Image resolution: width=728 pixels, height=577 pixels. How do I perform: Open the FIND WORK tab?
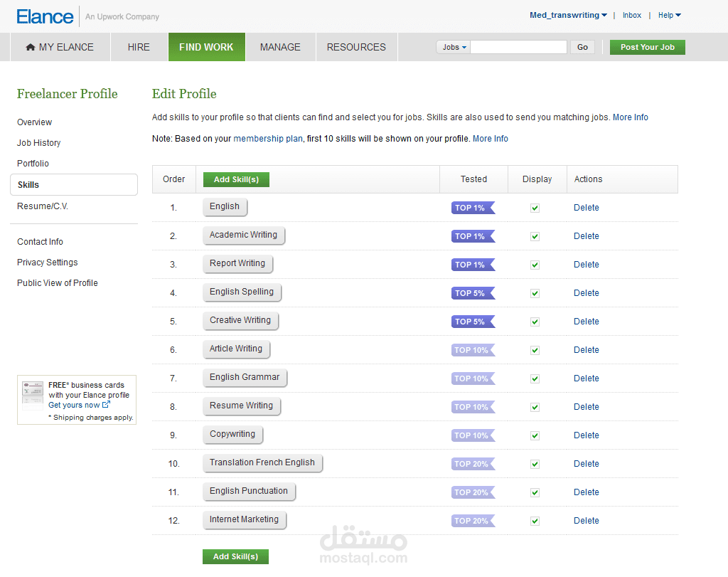click(207, 47)
